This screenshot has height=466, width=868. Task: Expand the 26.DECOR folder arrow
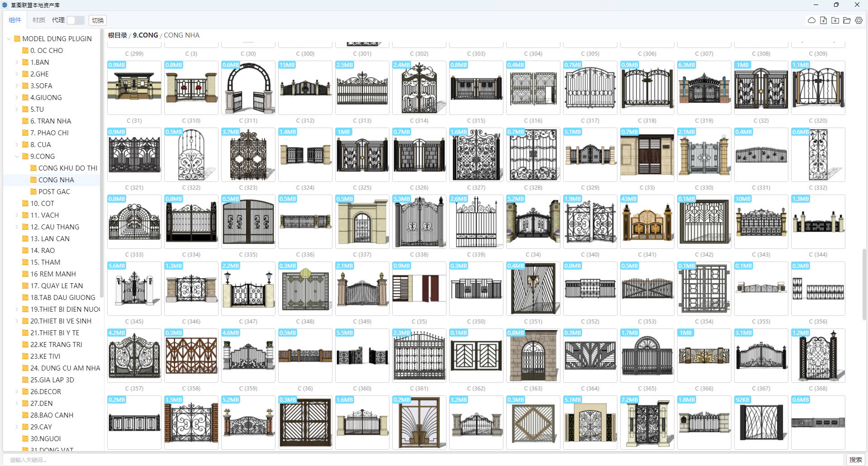[x=17, y=391]
